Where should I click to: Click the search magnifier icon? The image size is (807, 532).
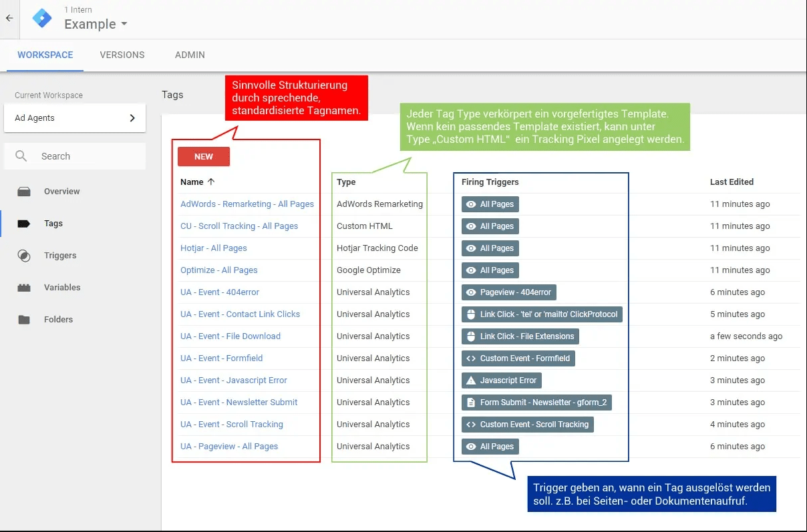point(22,156)
